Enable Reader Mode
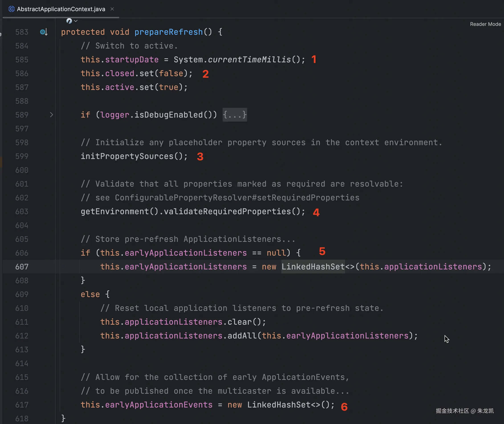The height and width of the screenshot is (424, 504). 485,24
